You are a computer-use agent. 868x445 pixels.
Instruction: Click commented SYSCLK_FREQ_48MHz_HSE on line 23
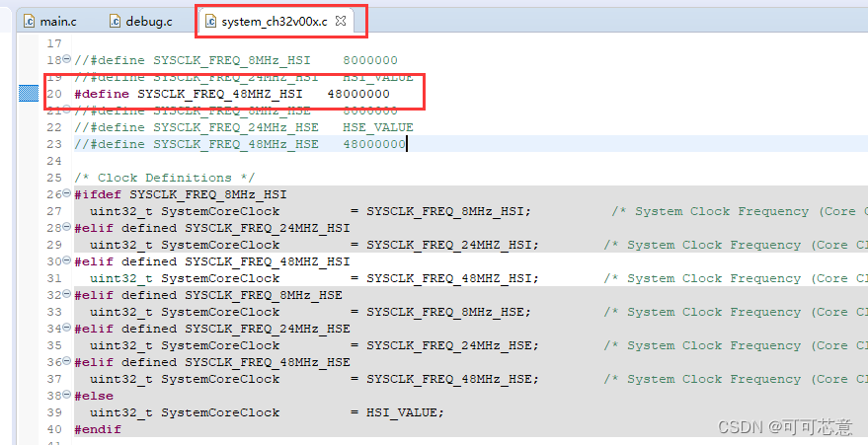236,144
